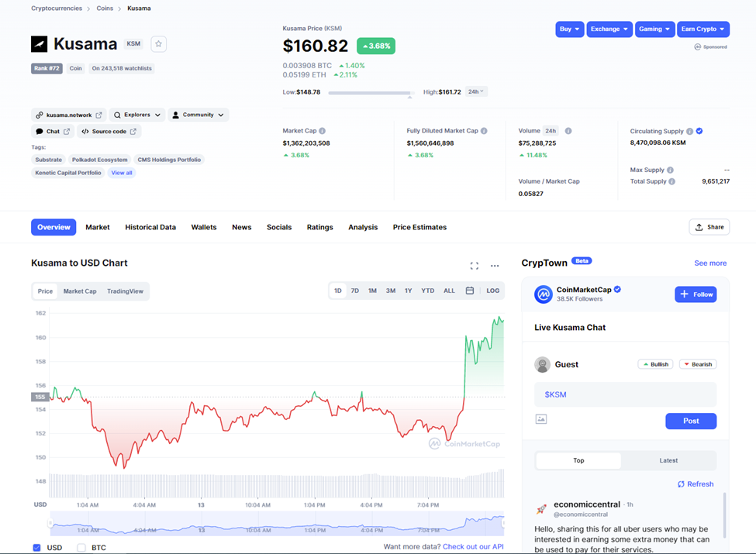Click the Post button

(691, 421)
